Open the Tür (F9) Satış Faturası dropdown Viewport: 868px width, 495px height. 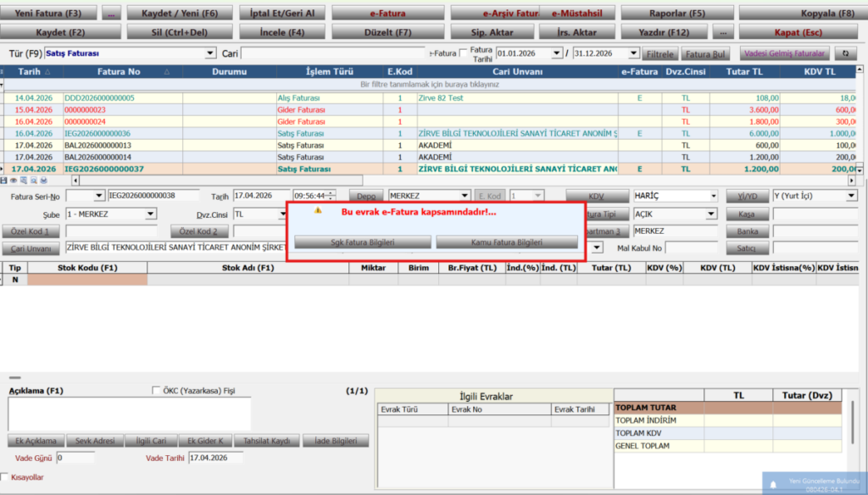[x=210, y=53]
